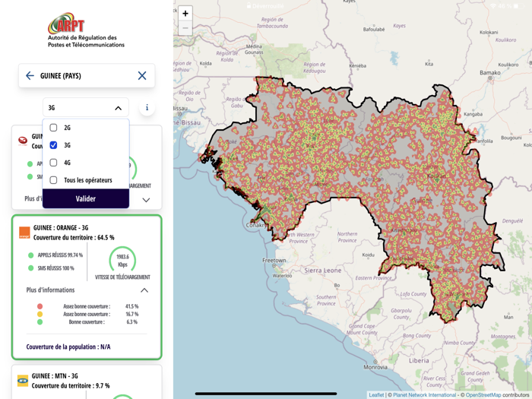Zoom in on the map
The image size is (532, 399).
coord(185,14)
